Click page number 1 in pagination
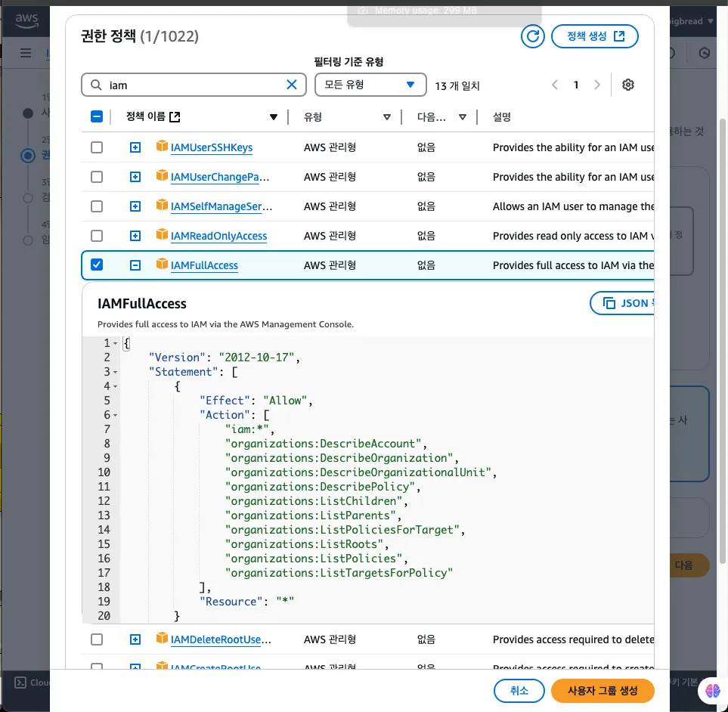 pyautogui.click(x=576, y=85)
